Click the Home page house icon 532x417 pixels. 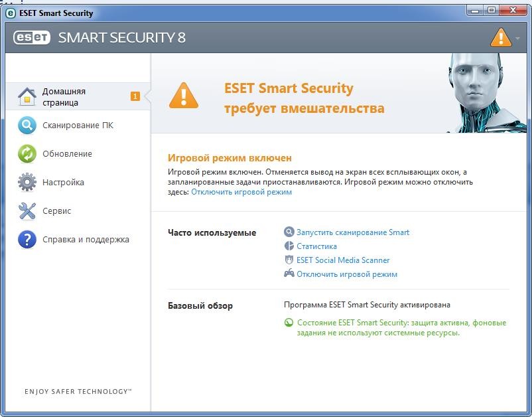27,97
